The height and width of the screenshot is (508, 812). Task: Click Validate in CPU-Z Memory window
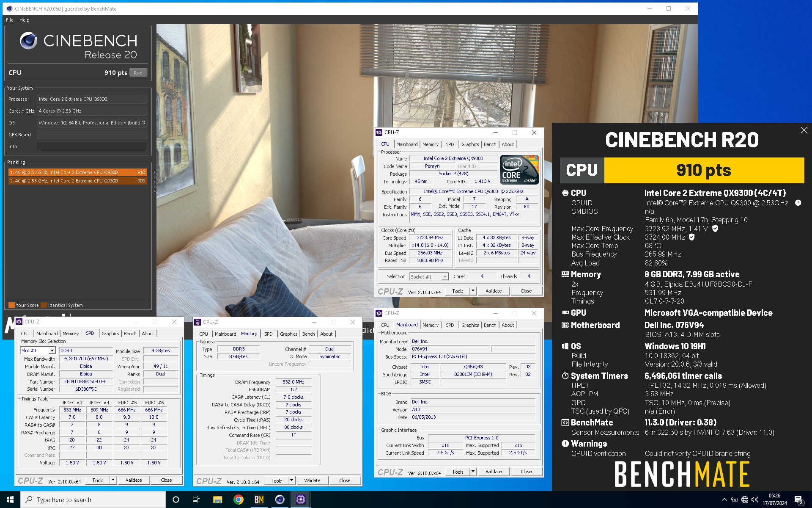coord(312,480)
